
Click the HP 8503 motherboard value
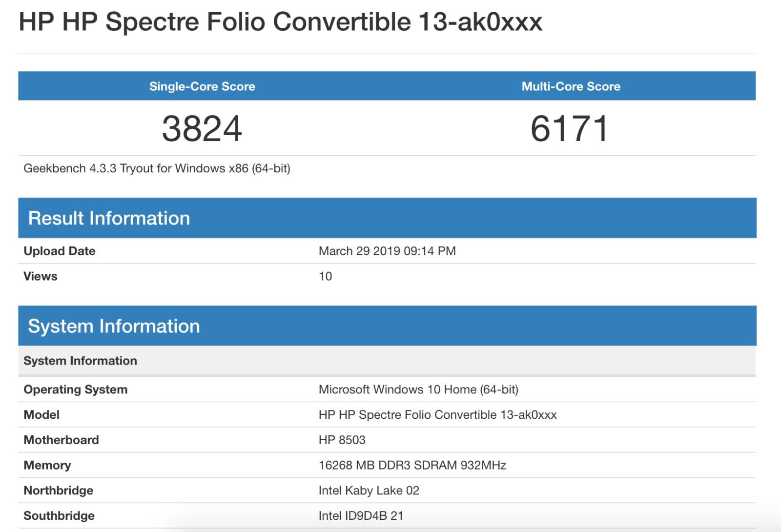[342, 440]
